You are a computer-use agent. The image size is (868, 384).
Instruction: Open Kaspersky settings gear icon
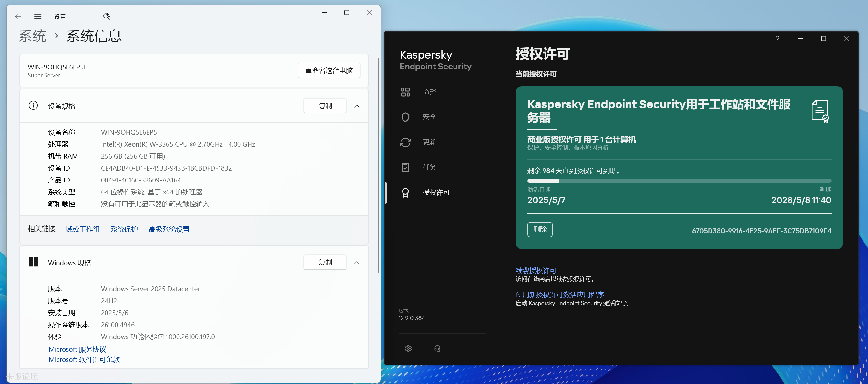tap(408, 348)
